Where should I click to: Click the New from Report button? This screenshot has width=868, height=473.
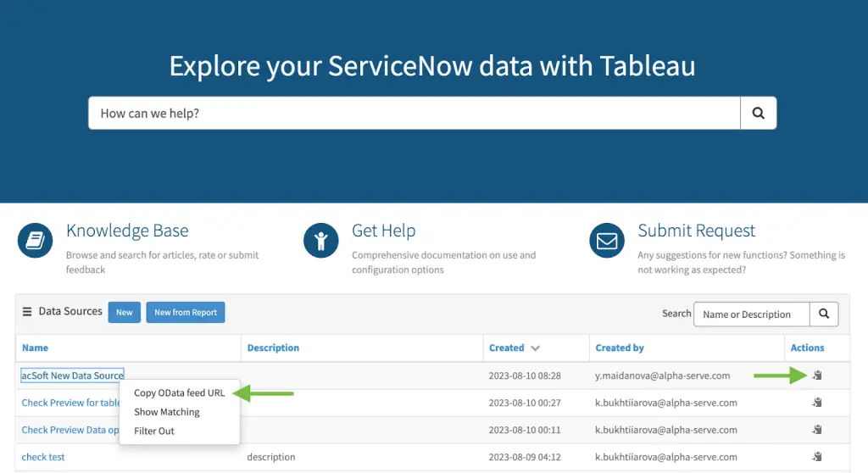pyautogui.click(x=186, y=313)
